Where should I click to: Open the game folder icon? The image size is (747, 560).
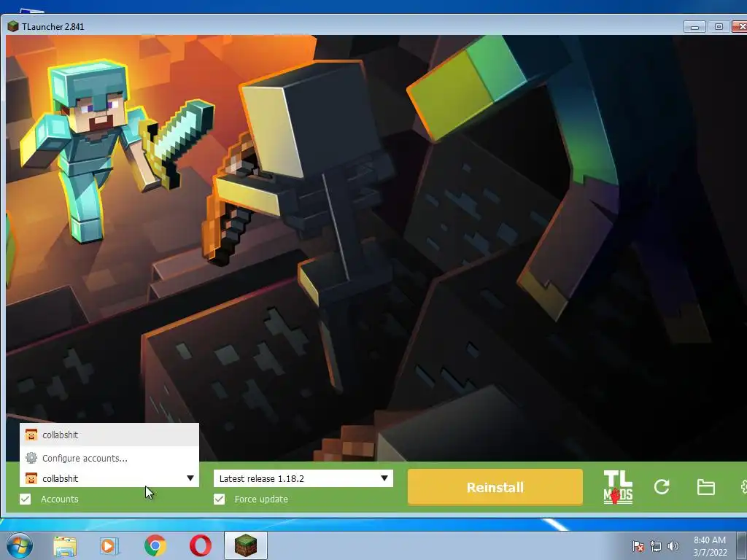(x=705, y=487)
